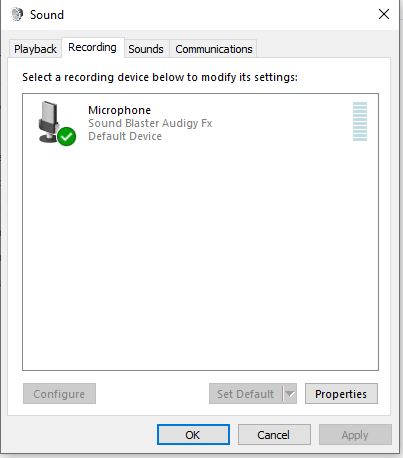Click the Set Default button
403x458 pixels.
(x=246, y=394)
